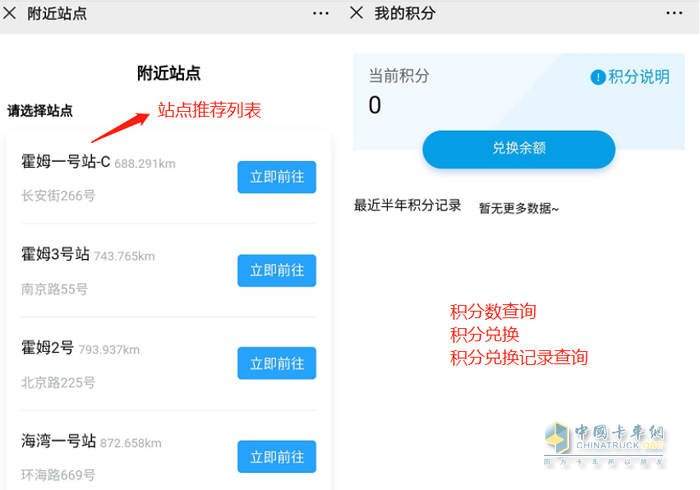
Task: Select the 海湾一号站 station name
Action: pyautogui.click(x=58, y=441)
